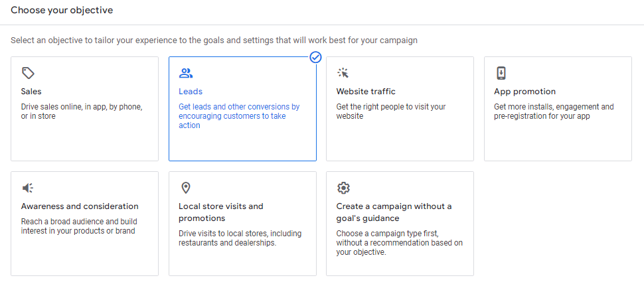Select Awareness and consideration heading
Viewport: 644px width, 292px height.
[80, 206]
